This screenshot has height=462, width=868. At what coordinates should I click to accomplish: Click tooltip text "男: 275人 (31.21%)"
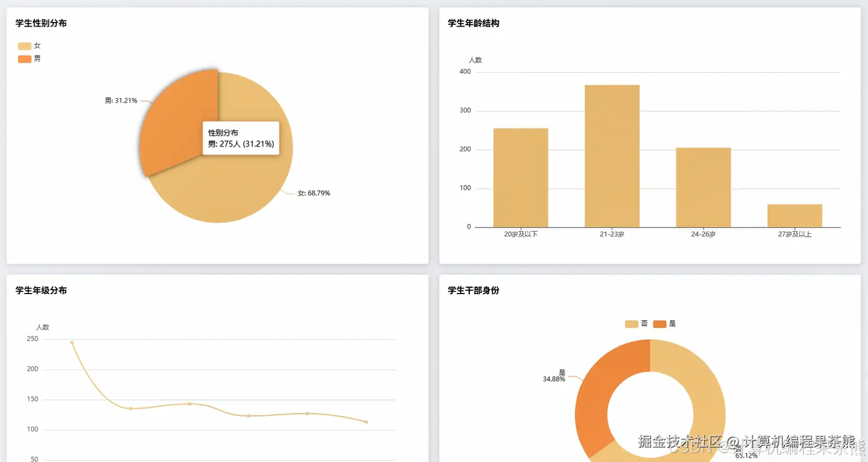(x=241, y=144)
